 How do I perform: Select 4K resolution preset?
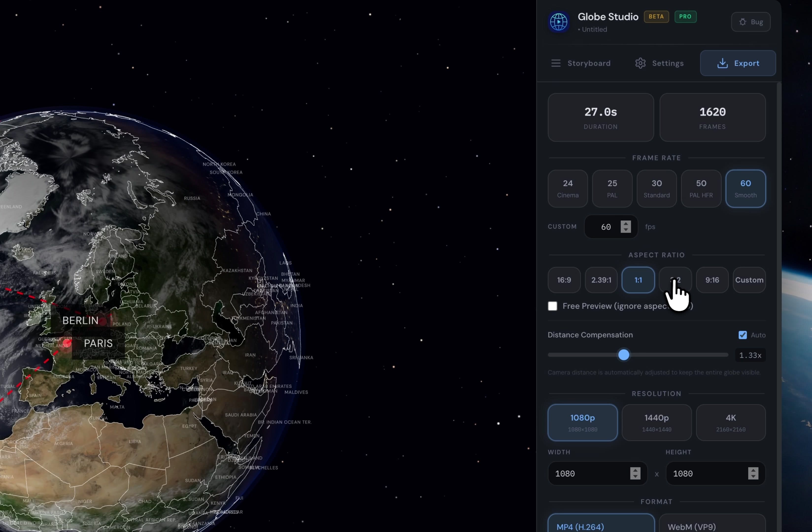[x=730, y=423]
